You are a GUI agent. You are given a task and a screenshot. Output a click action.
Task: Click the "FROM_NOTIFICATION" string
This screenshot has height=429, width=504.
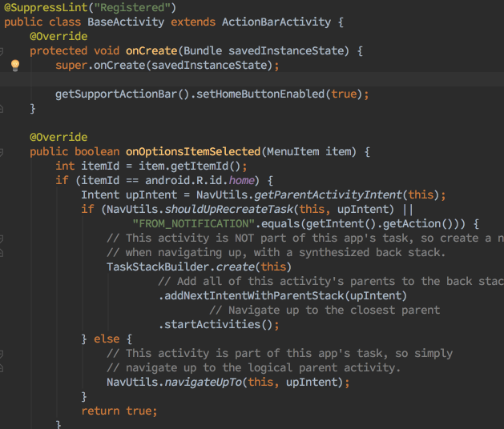click(193, 224)
